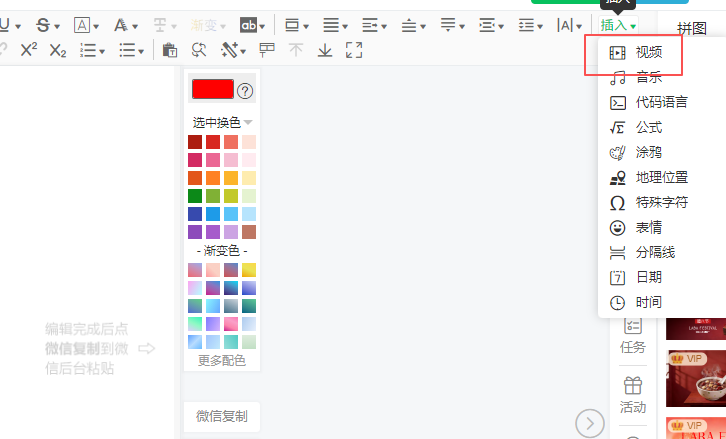The height and width of the screenshot is (439, 726).
Task: Click the large red current color swatch
Action: [212, 90]
